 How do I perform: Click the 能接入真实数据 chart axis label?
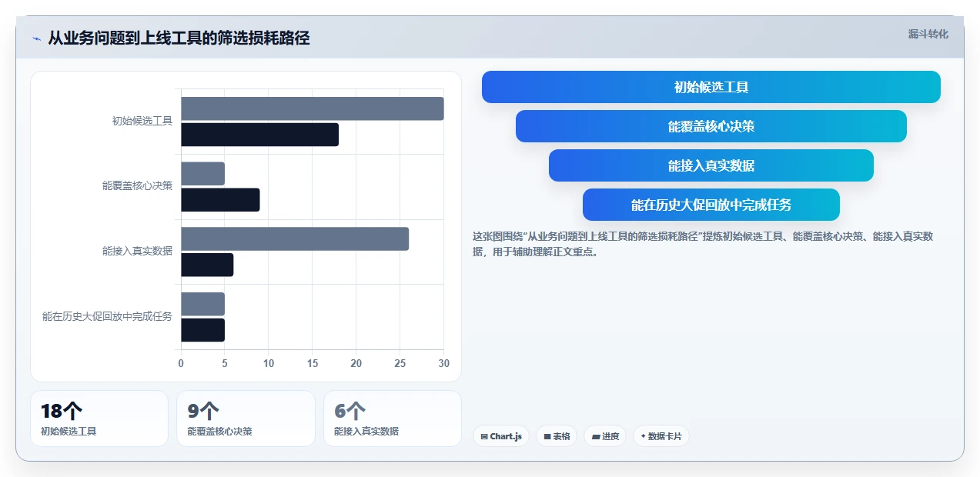(137, 251)
